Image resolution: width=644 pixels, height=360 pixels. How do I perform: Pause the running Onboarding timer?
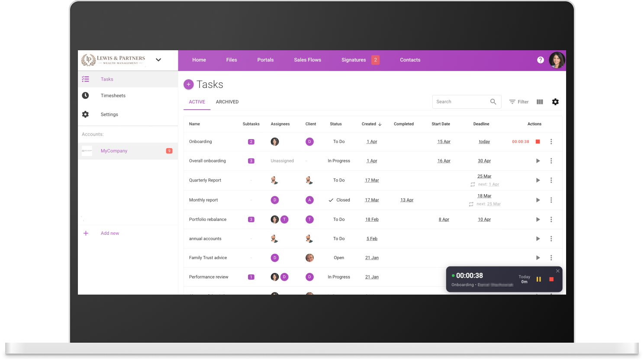[538, 279]
